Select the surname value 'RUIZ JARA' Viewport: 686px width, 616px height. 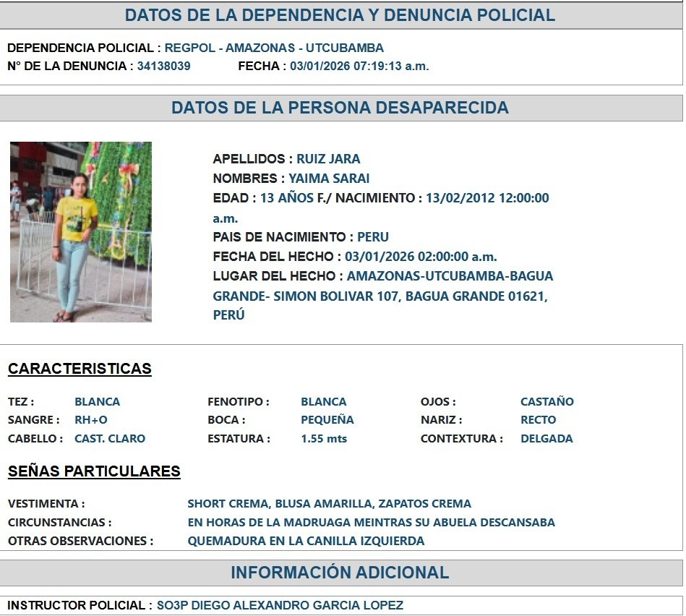pyautogui.click(x=328, y=159)
